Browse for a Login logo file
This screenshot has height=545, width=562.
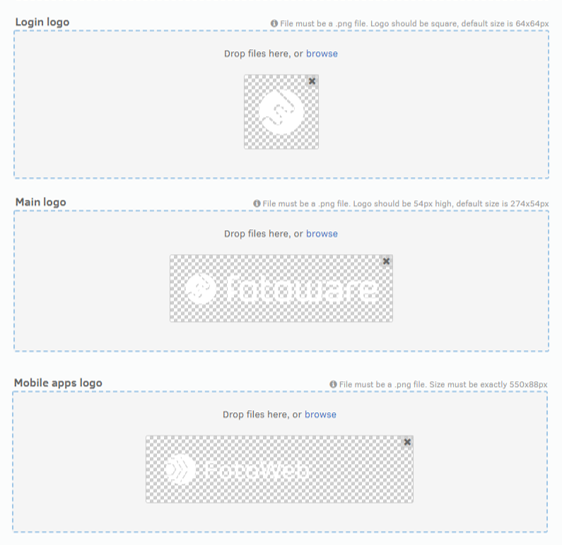point(322,54)
